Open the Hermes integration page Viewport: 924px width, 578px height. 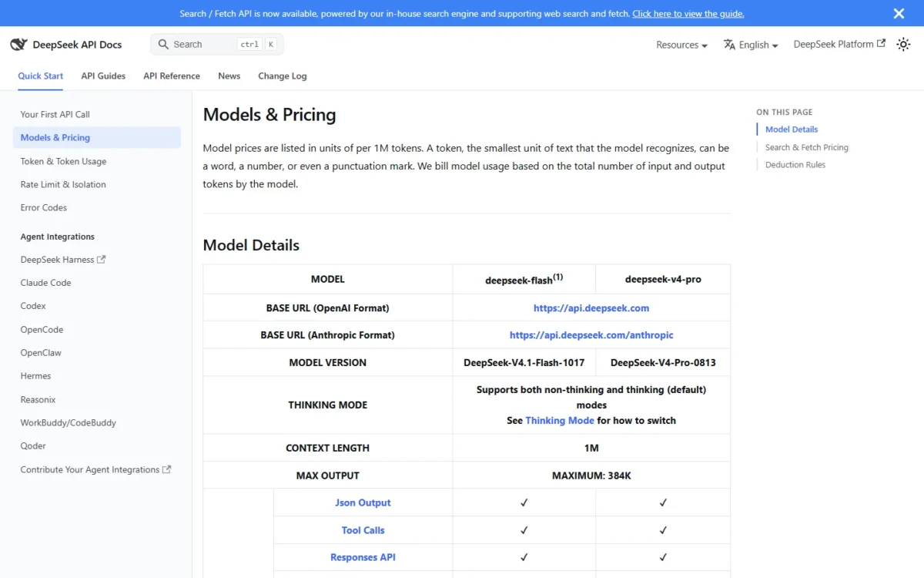click(x=97, y=376)
